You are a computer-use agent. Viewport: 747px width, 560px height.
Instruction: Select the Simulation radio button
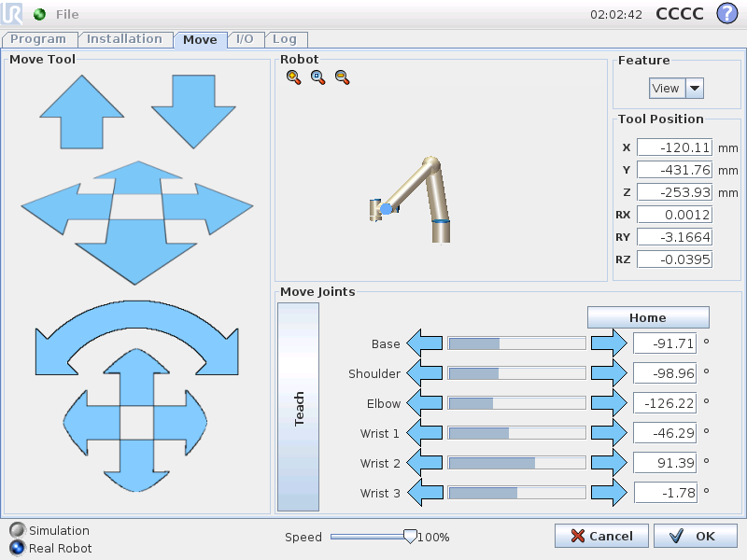[17, 530]
